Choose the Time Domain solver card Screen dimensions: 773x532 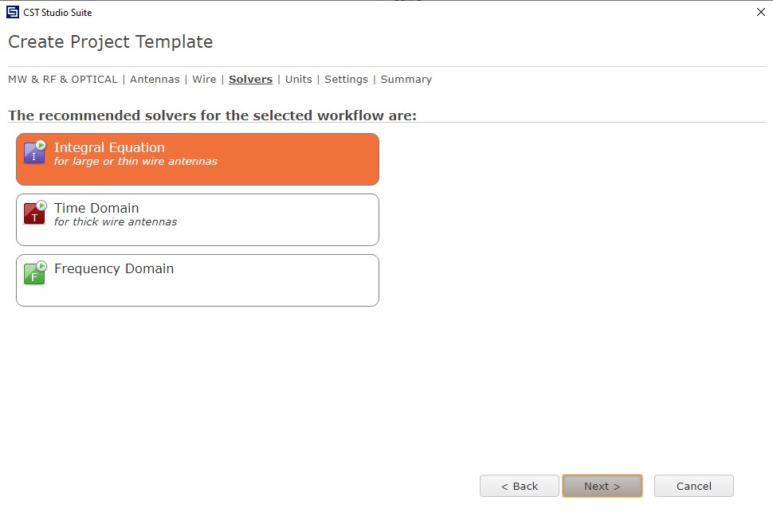click(198, 220)
